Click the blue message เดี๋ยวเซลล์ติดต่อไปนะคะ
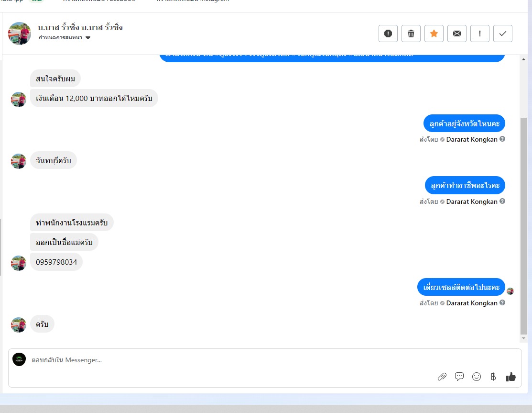 pos(461,287)
